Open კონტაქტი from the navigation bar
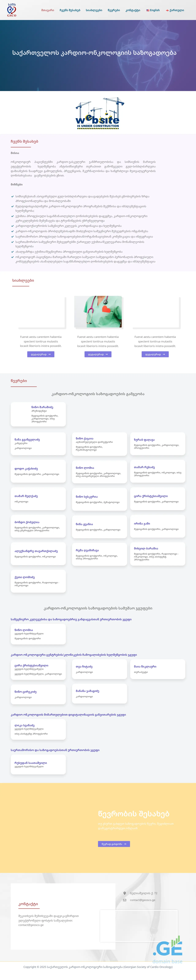Viewport: 196px width, 980px height. coord(133,10)
